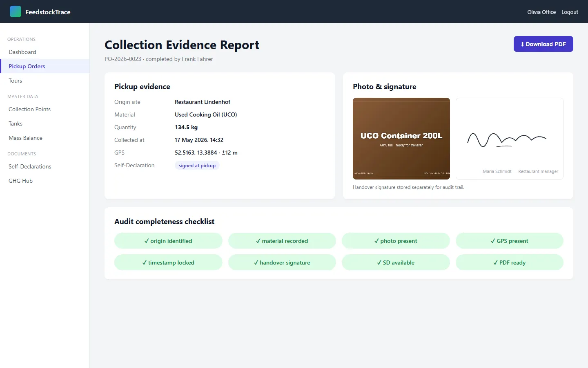The width and height of the screenshot is (588, 368).
Task: Open the handover signature image
Action: 510,139
